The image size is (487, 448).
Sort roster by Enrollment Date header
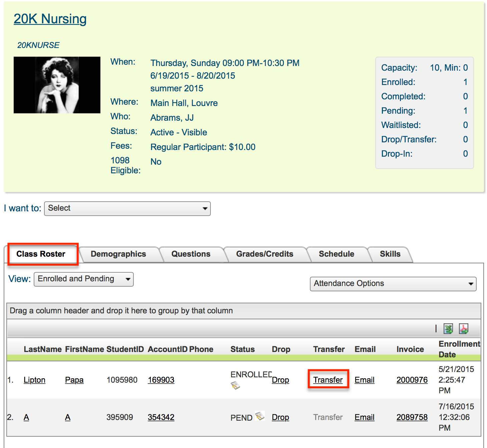[x=459, y=349]
